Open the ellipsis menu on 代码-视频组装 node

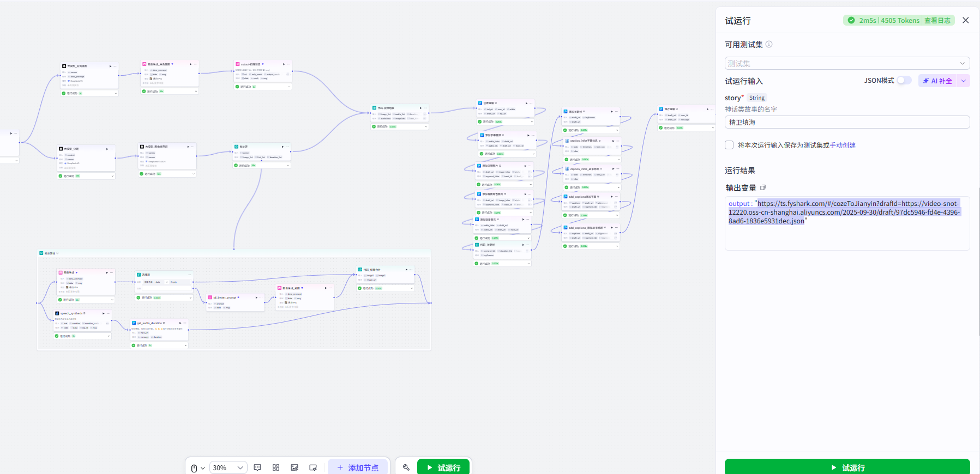click(425, 108)
